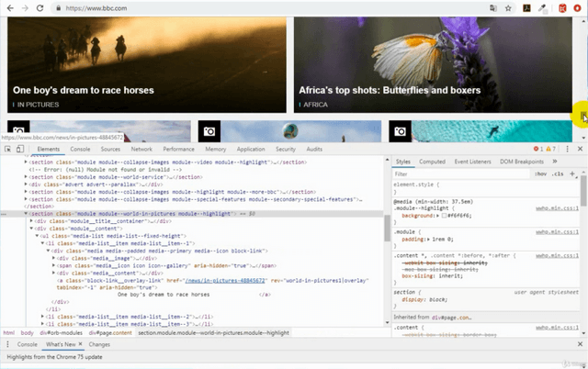Viewport: 588px width, 369px height.
Task: Open the Computed styles tab
Action: pyautogui.click(x=433, y=162)
